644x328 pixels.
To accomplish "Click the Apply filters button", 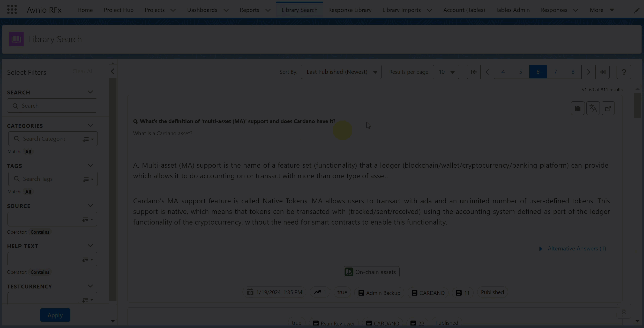I will pos(55,315).
